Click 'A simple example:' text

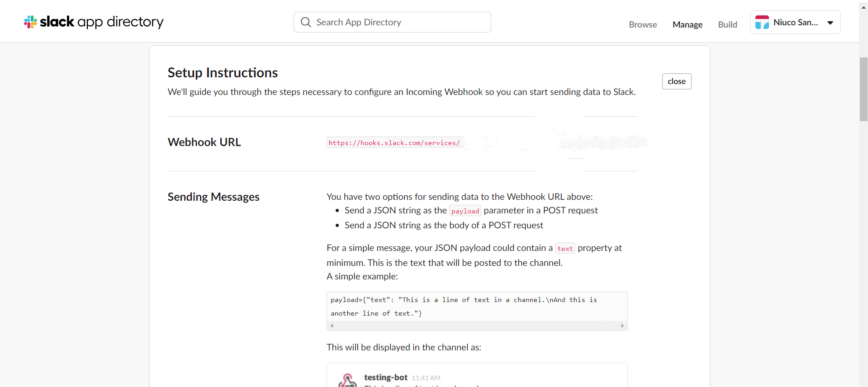click(x=362, y=276)
